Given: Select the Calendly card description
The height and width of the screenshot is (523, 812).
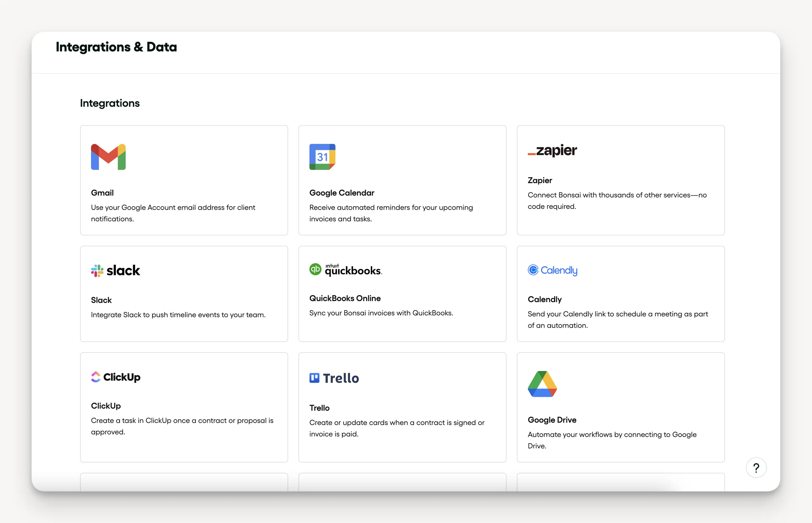Looking at the screenshot, I should pos(618,320).
